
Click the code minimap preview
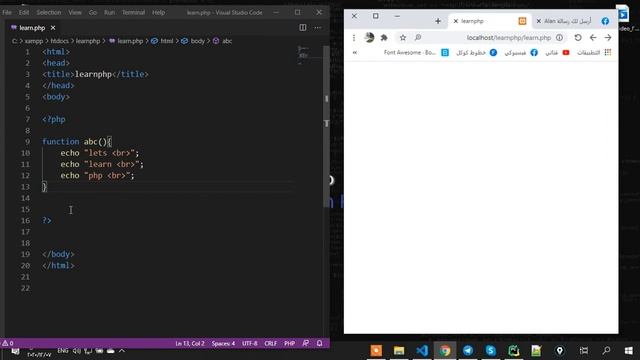303,56
